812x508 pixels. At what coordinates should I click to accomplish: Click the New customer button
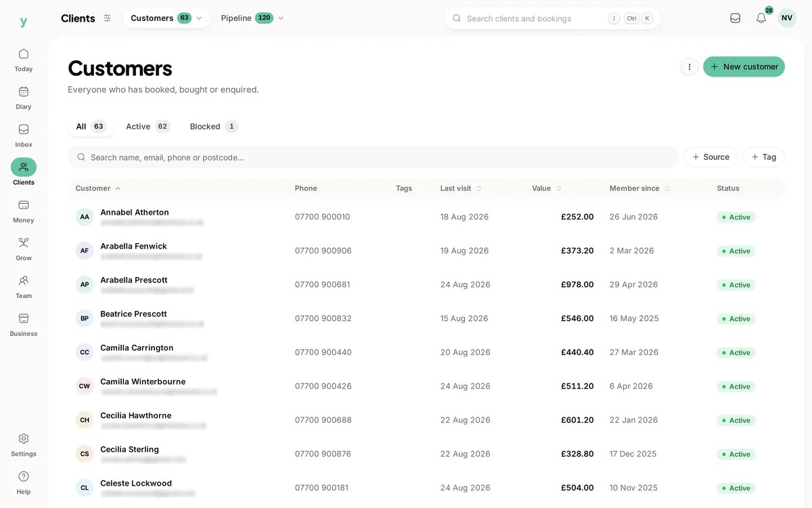[744, 66]
